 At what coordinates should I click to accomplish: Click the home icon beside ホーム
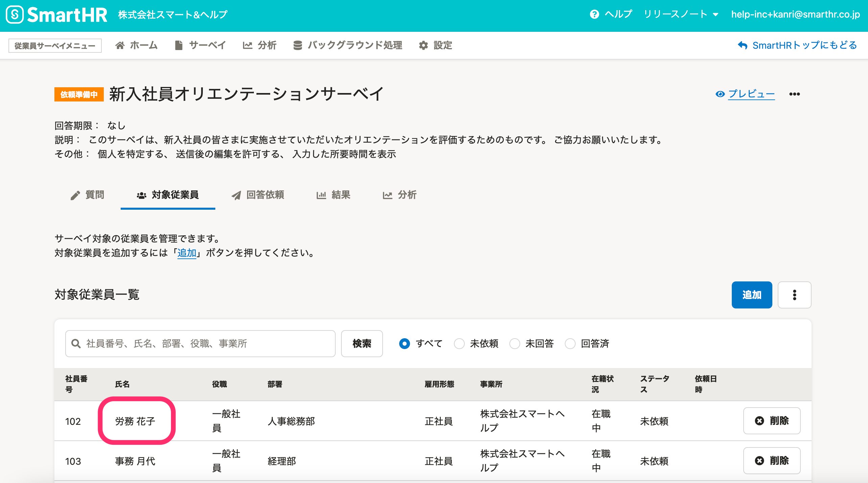click(x=120, y=45)
